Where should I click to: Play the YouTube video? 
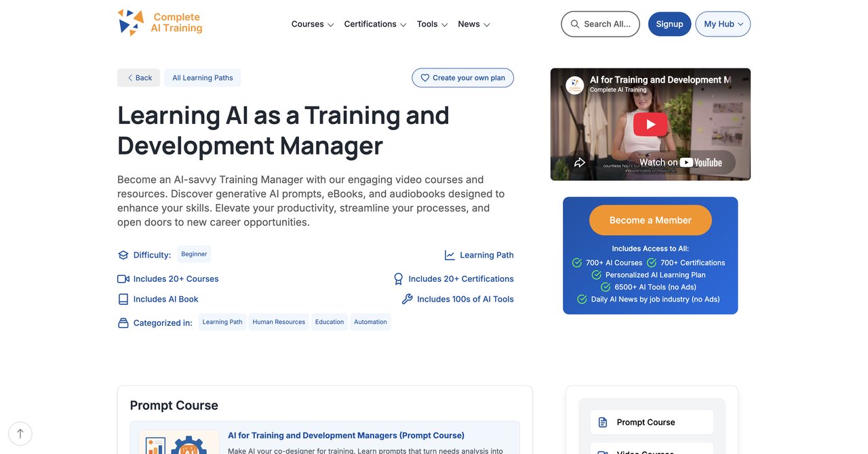650,124
